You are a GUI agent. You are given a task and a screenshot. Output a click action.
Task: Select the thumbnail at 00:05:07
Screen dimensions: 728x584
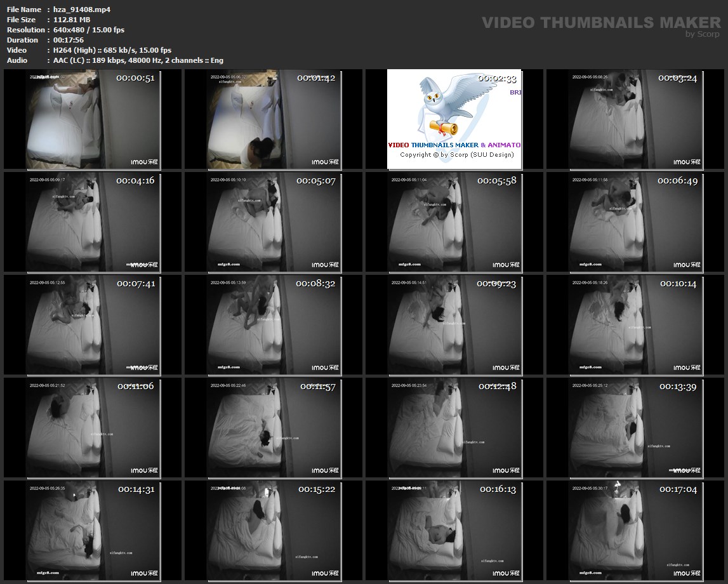click(274, 222)
